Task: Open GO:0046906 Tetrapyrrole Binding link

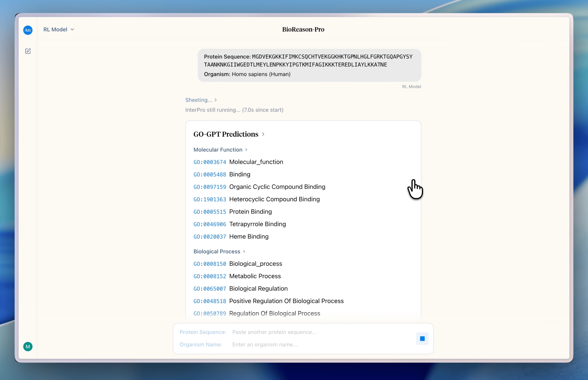Action: click(210, 224)
